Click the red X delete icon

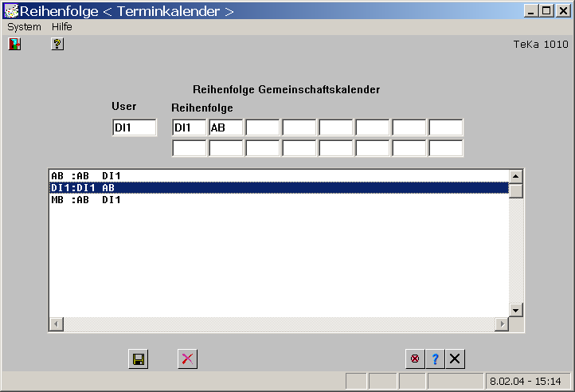coord(187,359)
